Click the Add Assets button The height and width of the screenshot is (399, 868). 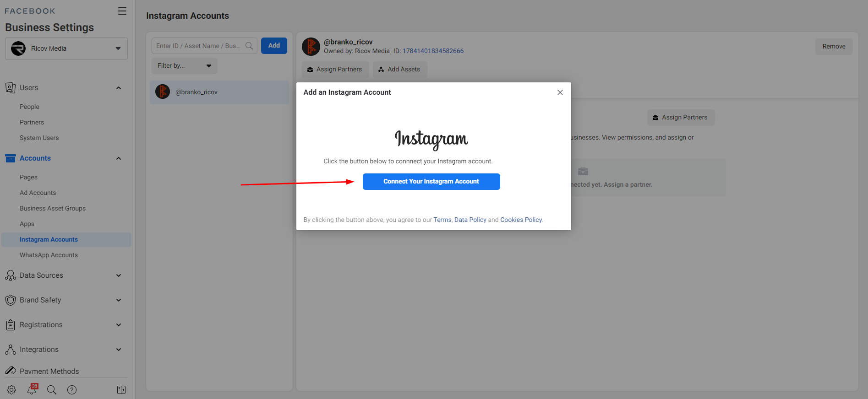click(x=400, y=70)
